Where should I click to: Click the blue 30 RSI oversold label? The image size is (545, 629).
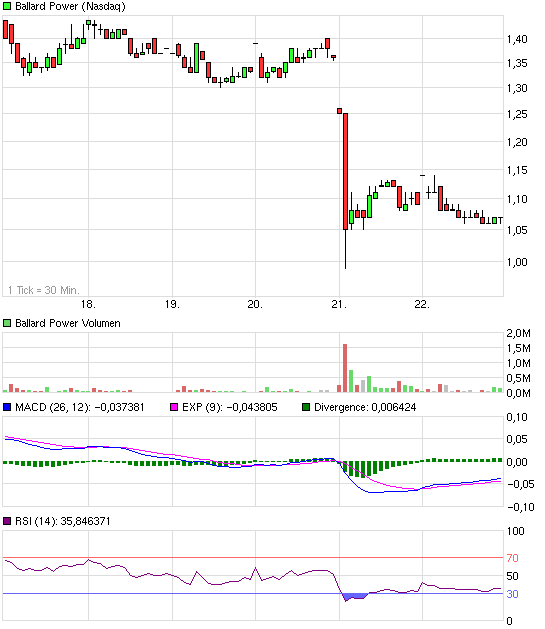coord(513,594)
